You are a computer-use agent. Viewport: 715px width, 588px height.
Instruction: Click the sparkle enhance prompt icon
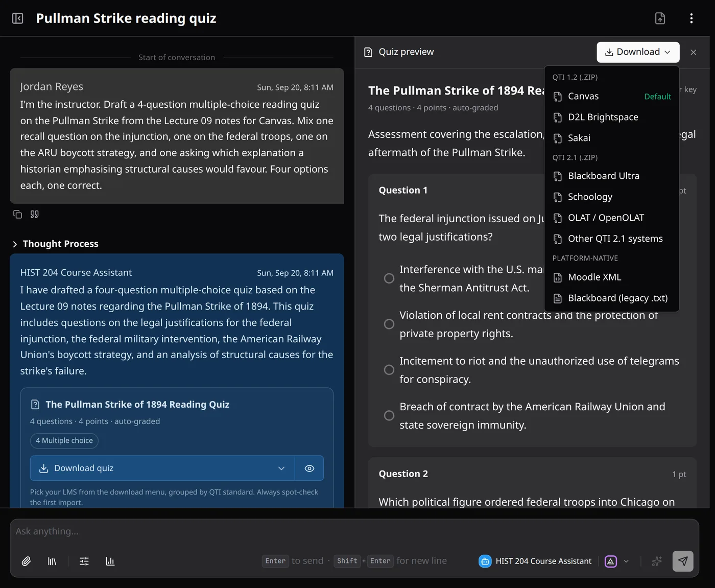[657, 561]
